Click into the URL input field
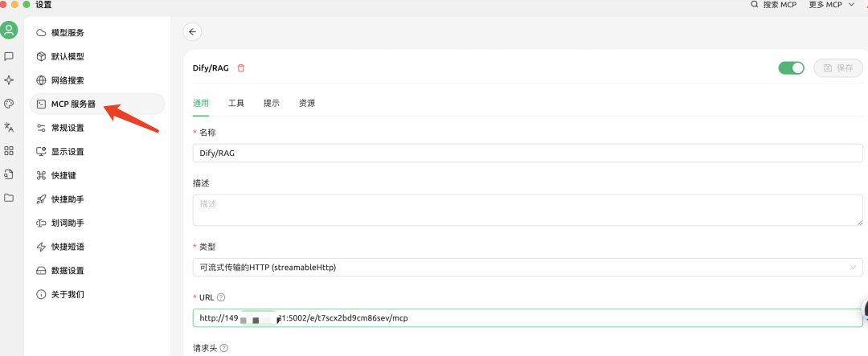 click(x=527, y=318)
